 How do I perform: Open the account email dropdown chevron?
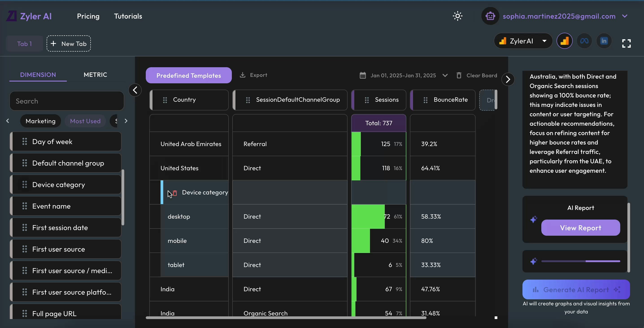pyautogui.click(x=624, y=16)
